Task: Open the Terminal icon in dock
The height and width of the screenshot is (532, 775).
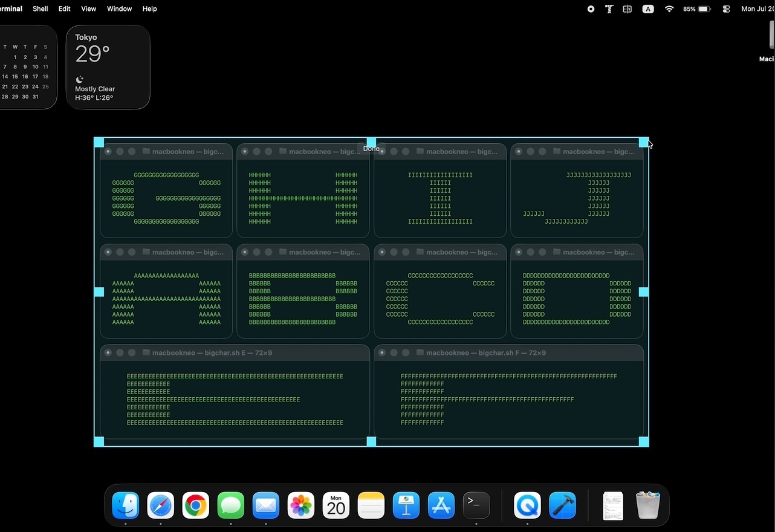Action: click(x=476, y=505)
